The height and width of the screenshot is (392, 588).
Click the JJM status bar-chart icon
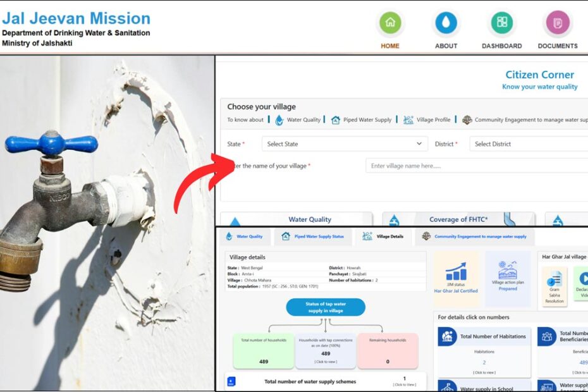[456, 271]
